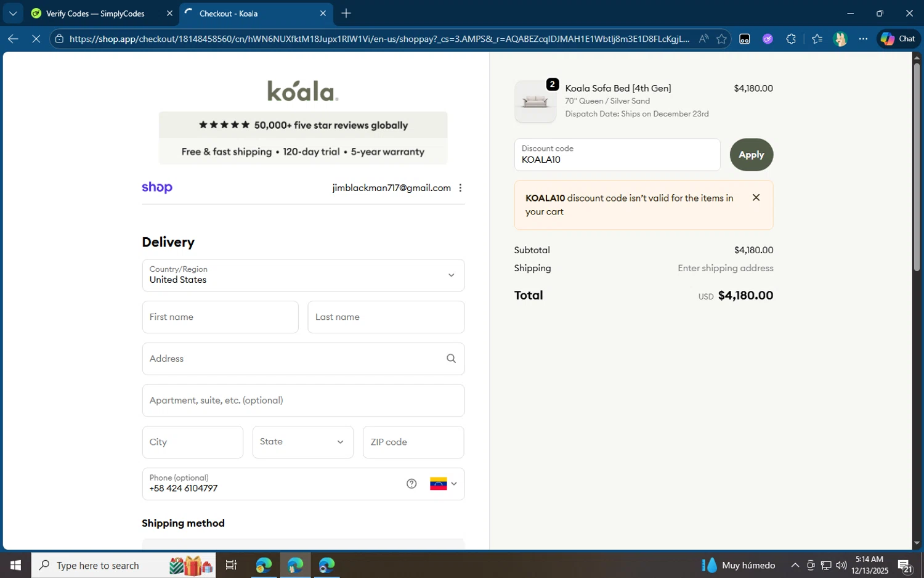
Task: Click the browser back arrow
Action: (x=13, y=39)
